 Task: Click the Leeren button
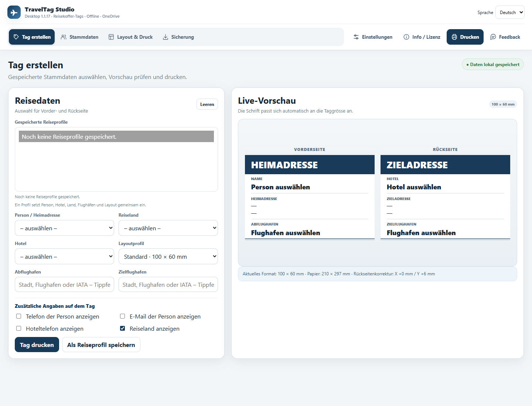pyautogui.click(x=207, y=104)
